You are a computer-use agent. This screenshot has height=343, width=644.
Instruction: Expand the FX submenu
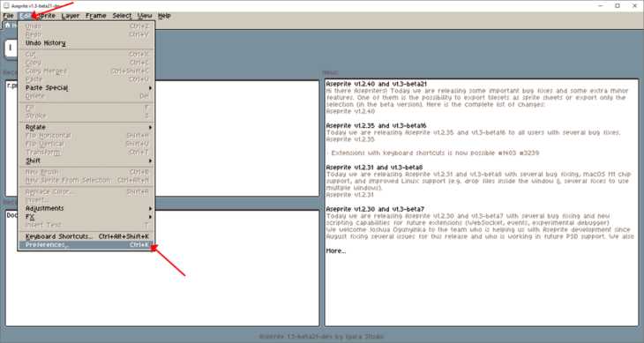pyautogui.click(x=86, y=217)
